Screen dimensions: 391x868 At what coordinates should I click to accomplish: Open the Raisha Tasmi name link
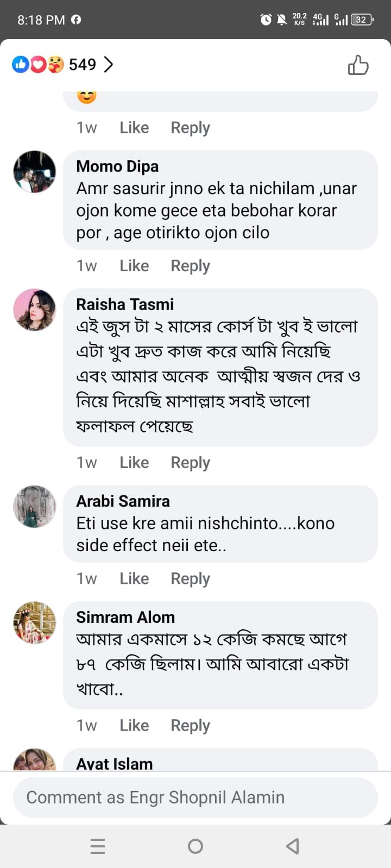[x=125, y=304]
